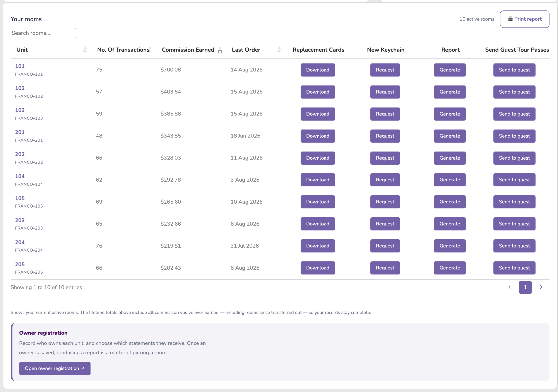Image resolution: width=558 pixels, height=392 pixels.
Task: Click Last Order column header text
Action: [x=246, y=50]
